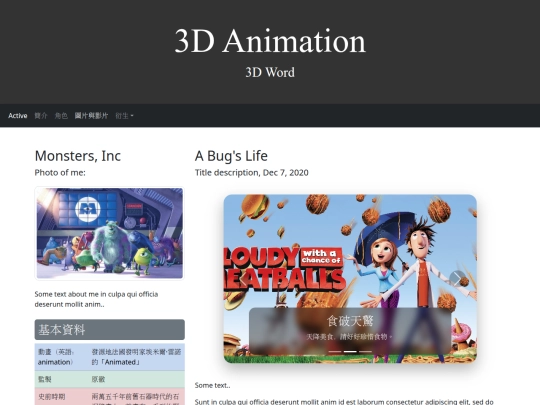Select the third carousel indicator bar
This screenshot has width=540, height=405.
point(365,352)
